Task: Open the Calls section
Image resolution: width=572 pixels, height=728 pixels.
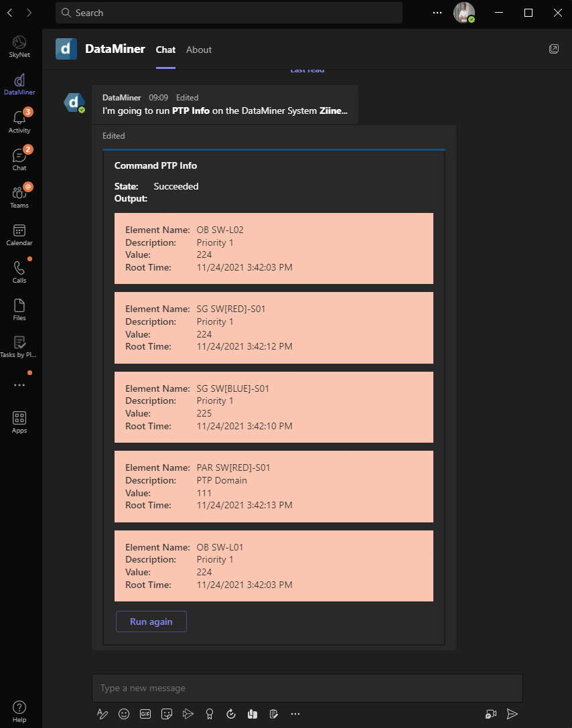Action: (x=19, y=272)
